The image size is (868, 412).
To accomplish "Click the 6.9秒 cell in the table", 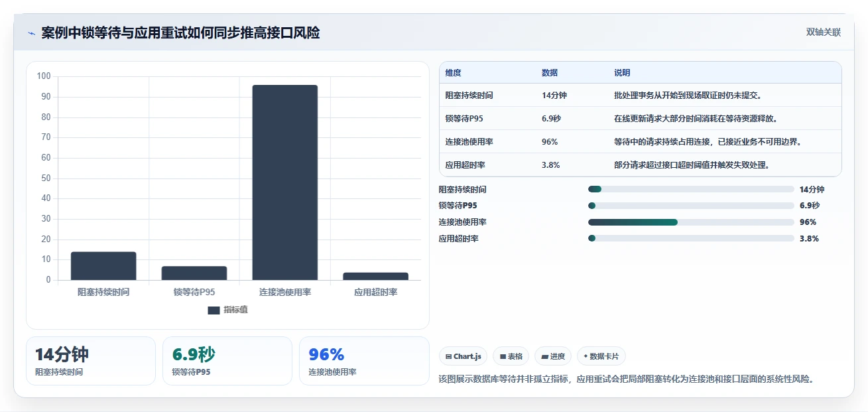I will pyautogui.click(x=553, y=119).
